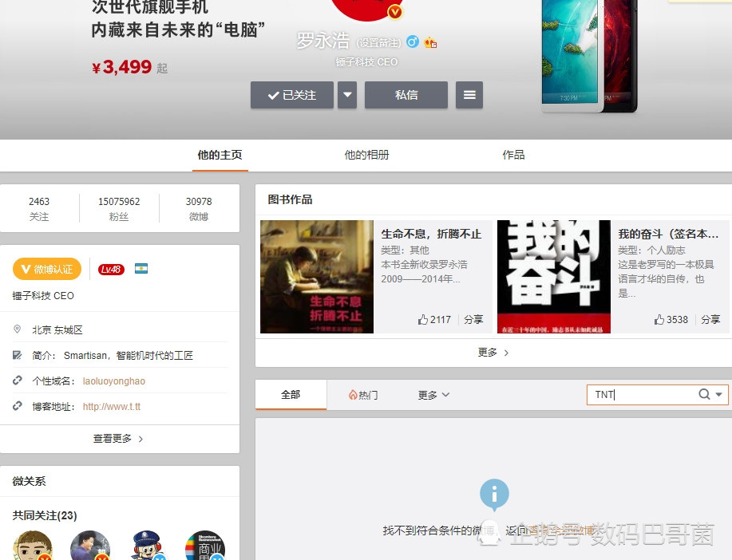Expand profile info with 查看更多
This screenshot has width=732, height=560.
(x=119, y=439)
